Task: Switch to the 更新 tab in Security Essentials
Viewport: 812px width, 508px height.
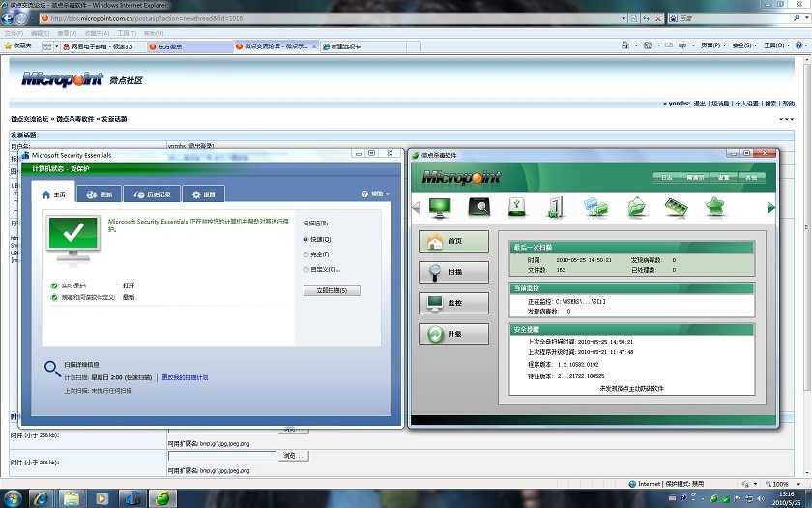Action: pos(99,194)
